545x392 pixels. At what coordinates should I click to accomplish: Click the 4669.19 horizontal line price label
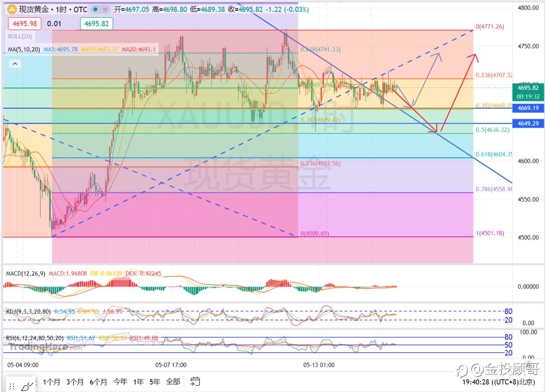[x=528, y=109]
